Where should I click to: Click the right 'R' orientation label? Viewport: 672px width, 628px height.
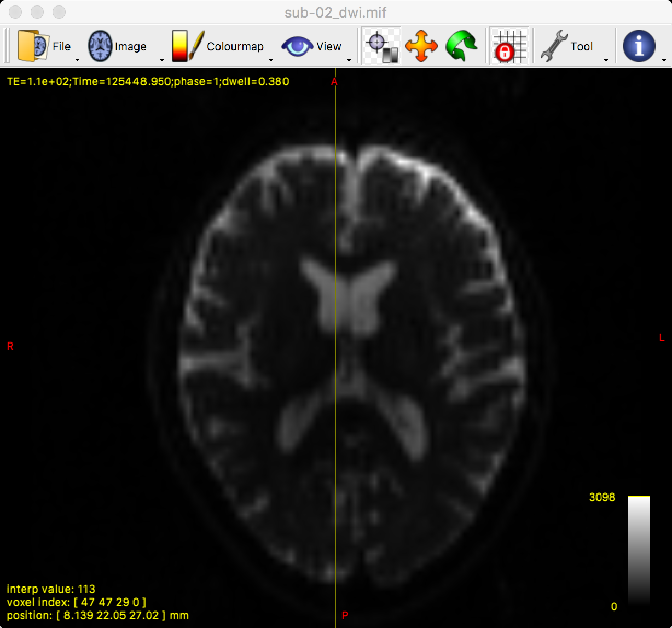coord(10,346)
